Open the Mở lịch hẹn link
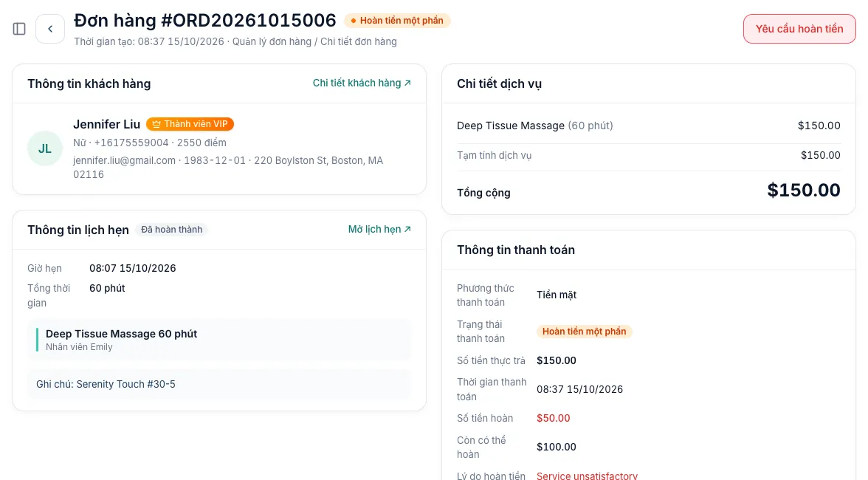Viewport: 868px width, 480px height. [x=379, y=229]
